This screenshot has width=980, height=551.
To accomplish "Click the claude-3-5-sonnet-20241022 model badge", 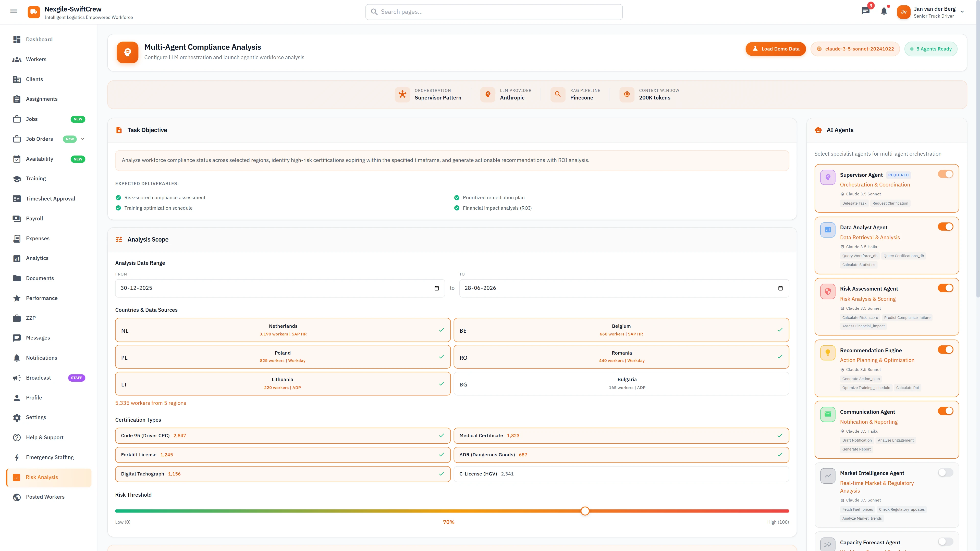I will click(855, 49).
